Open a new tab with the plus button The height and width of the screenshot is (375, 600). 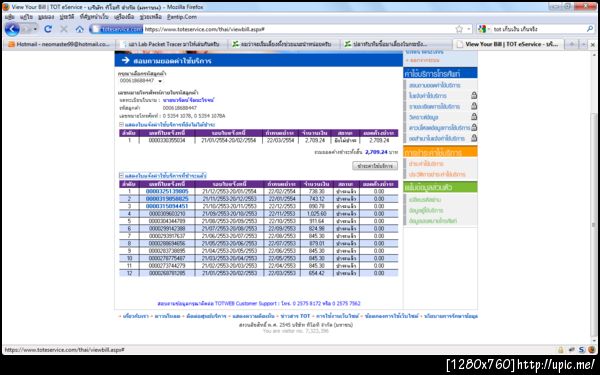pos(572,44)
